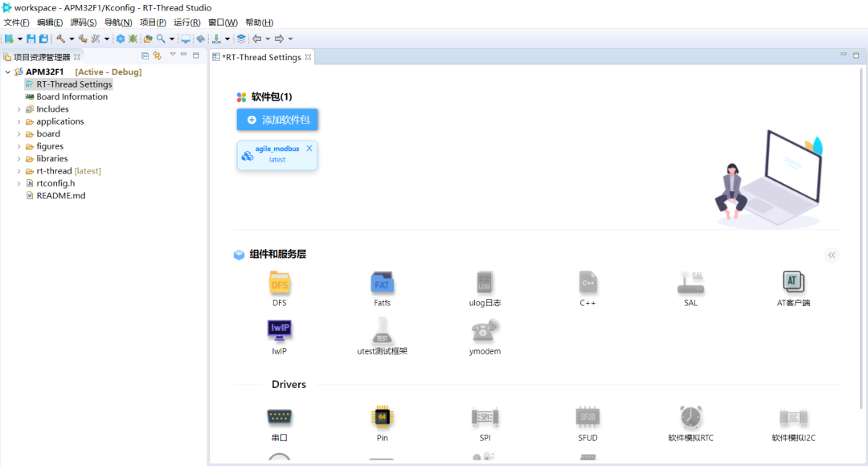Click the rebuild icon next to the hammer

coord(83,39)
